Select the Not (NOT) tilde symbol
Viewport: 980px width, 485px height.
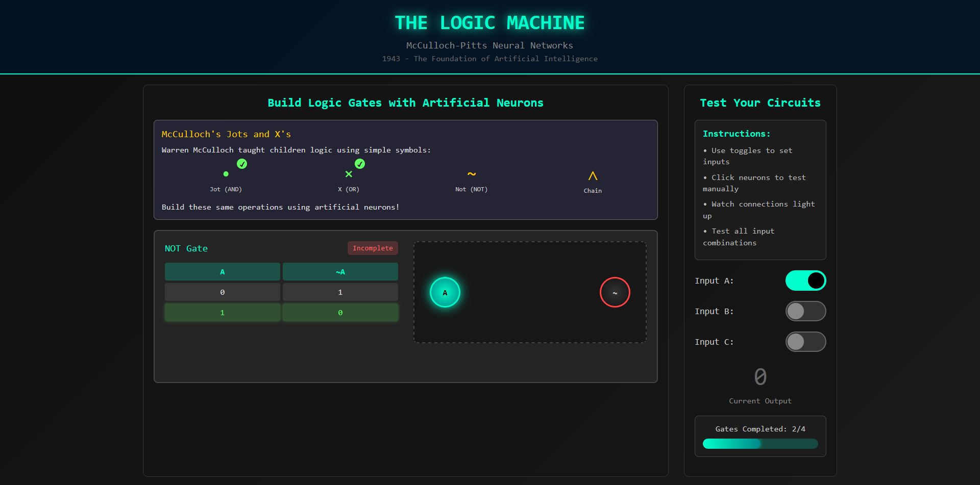point(472,174)
